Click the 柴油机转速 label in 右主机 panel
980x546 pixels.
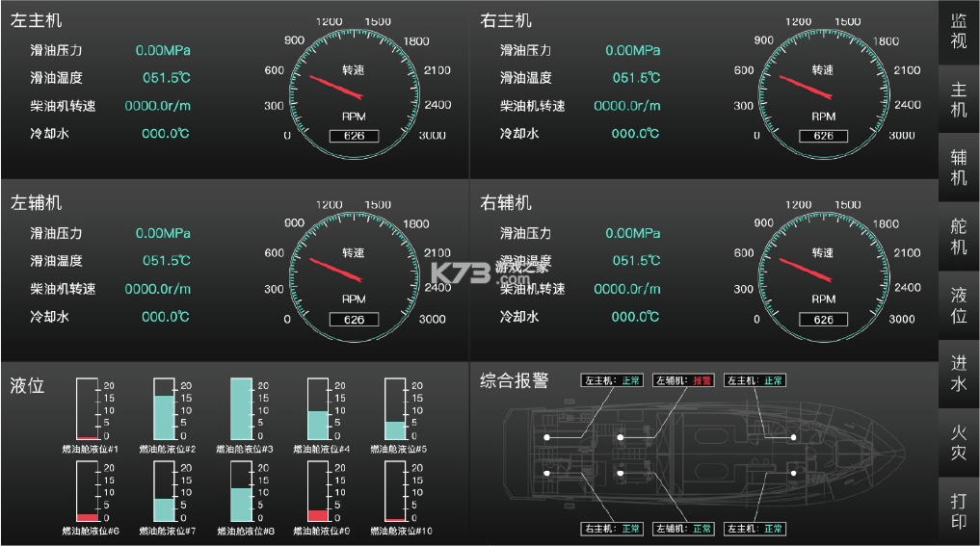pos(533,106)
